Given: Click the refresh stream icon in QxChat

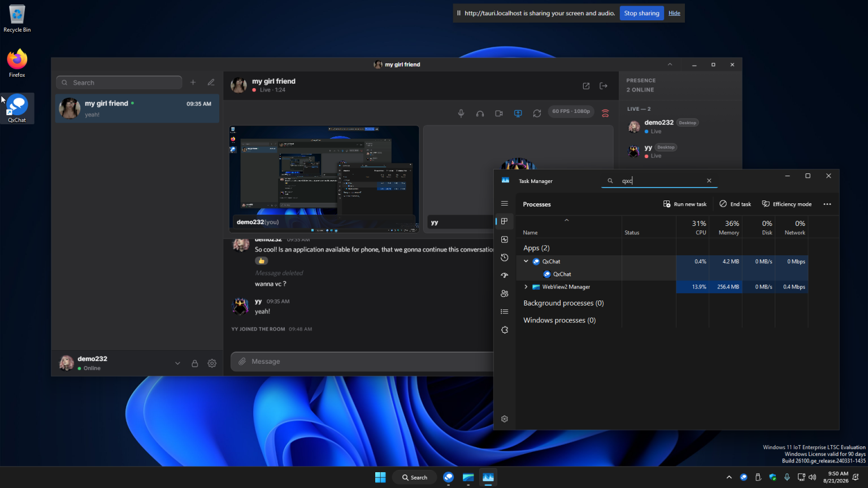Looking at the screenshot, I should [x=537, y=114].
